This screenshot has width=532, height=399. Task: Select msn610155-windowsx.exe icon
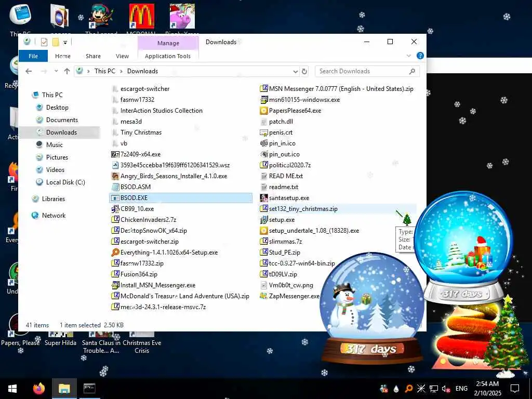click(264, 100)
